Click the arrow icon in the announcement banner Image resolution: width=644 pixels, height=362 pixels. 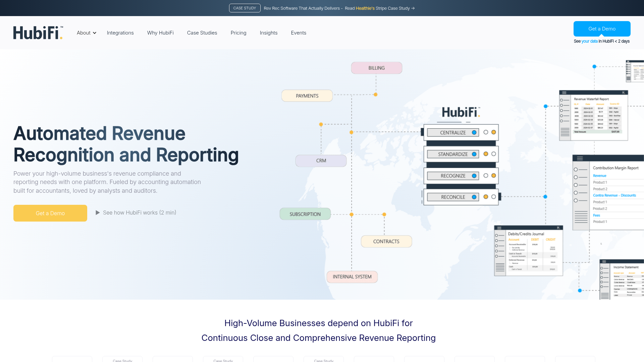click(413, 8)
